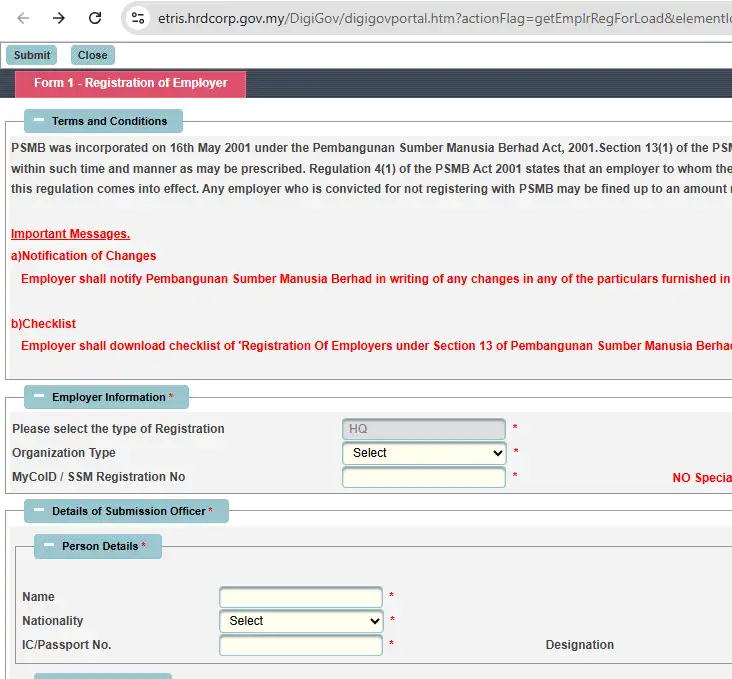Select Form 1 - Registration of Employer tab

(x=130, y=84)
